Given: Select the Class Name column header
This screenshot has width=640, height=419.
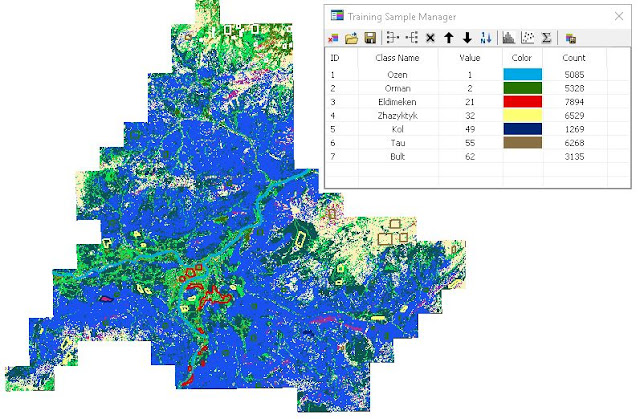Looking at the screenshot, I should 397,58.
